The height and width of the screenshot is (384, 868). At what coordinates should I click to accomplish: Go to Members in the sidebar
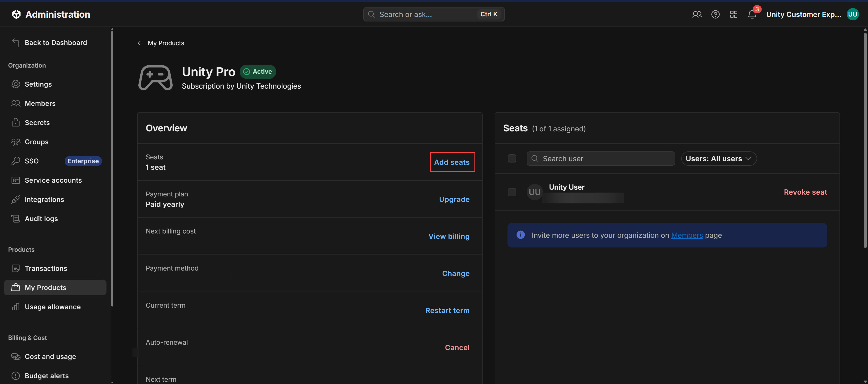point(55,104)
